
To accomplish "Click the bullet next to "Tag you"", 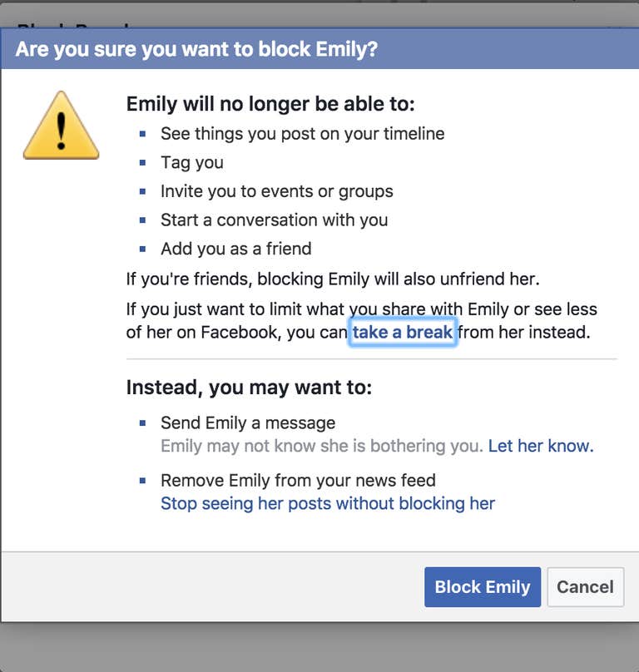I will 143,162.
